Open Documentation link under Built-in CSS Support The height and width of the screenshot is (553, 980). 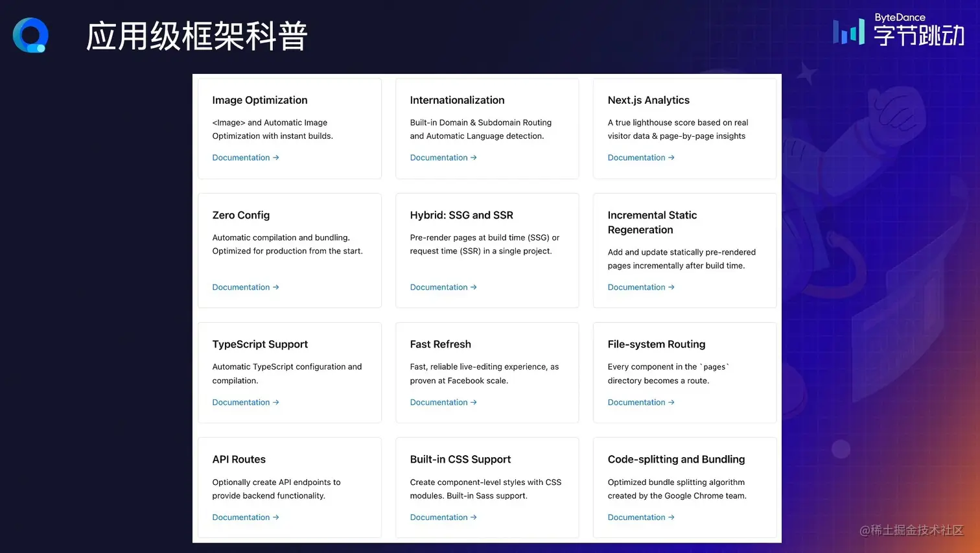click(x=443, y=517)
